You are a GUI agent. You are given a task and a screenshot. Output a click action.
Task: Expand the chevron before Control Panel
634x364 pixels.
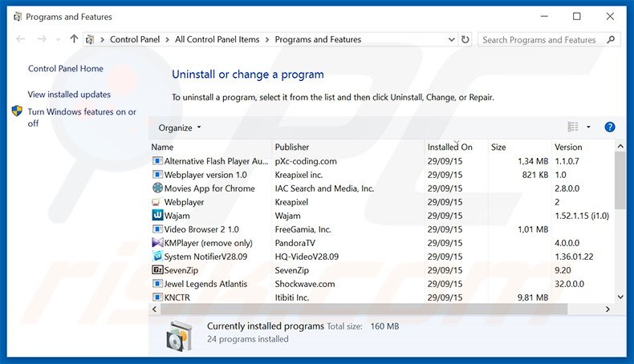[x=102, y=39]
